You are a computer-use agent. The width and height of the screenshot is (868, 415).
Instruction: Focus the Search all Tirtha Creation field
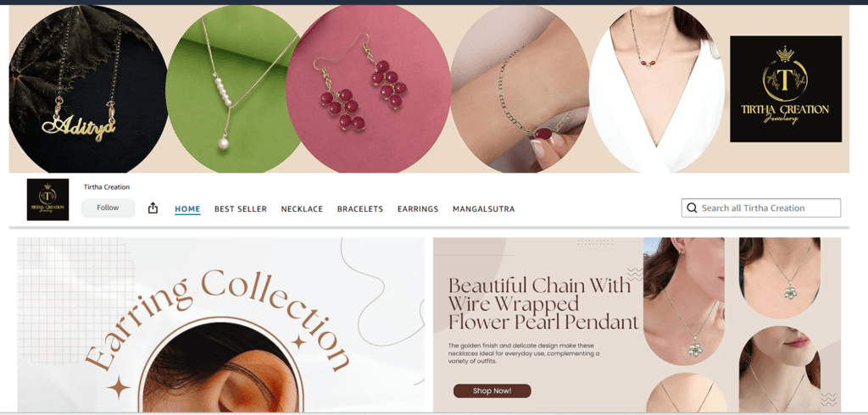[x=760, y=208]
